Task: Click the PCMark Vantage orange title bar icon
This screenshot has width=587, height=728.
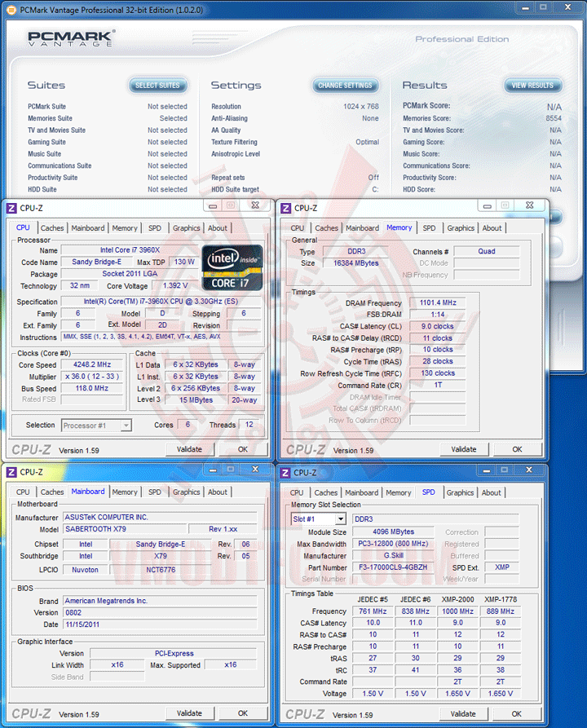Action: (x=11, y=10)
